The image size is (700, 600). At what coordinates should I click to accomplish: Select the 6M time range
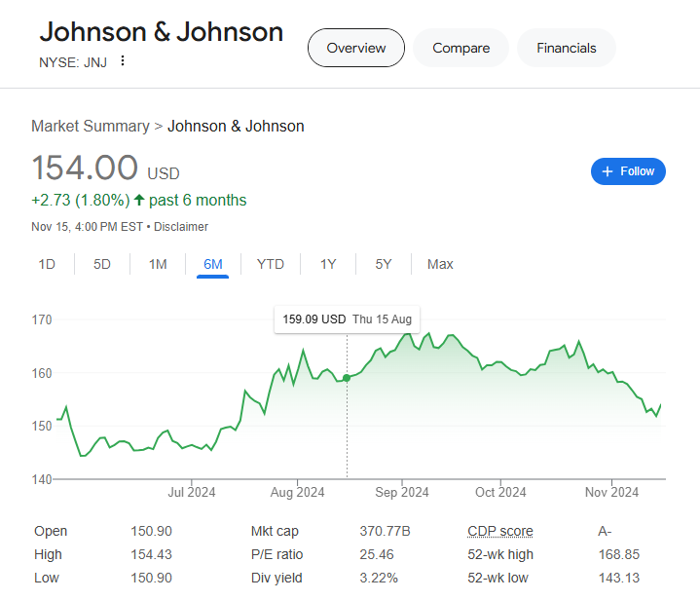[x=213, y=265]
